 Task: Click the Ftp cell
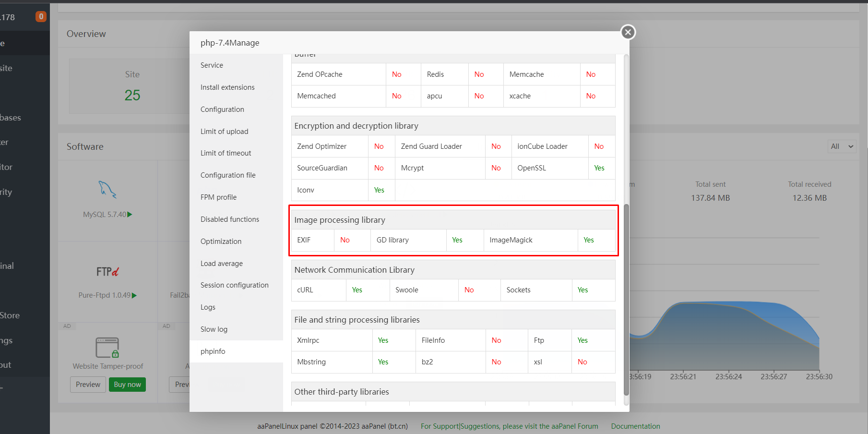pyautogui.click(x=550, y=340)
